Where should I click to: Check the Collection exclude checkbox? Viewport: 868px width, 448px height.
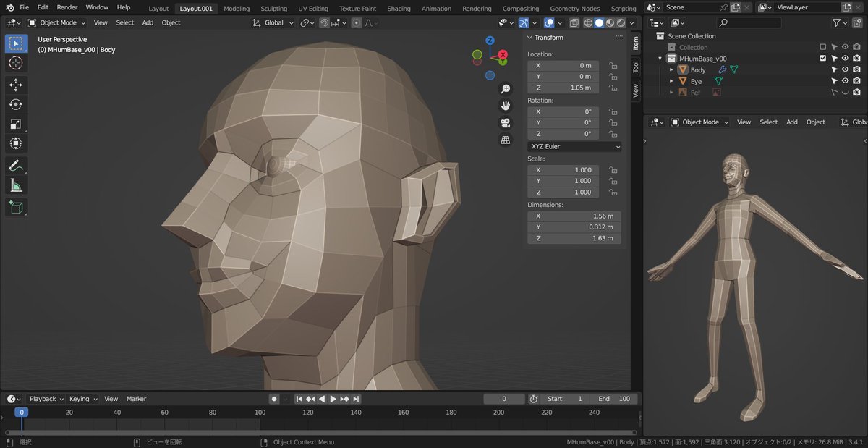tap(822, 47)
